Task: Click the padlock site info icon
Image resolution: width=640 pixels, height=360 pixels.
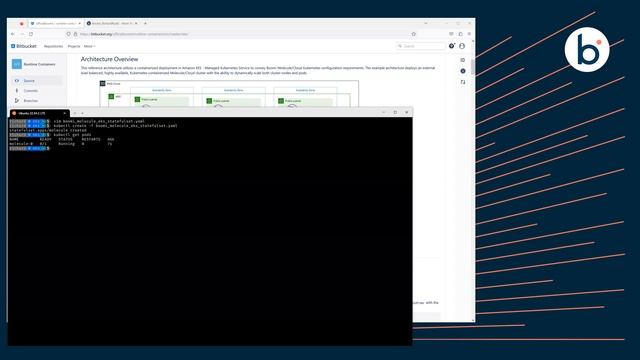Action: [76, 34]
